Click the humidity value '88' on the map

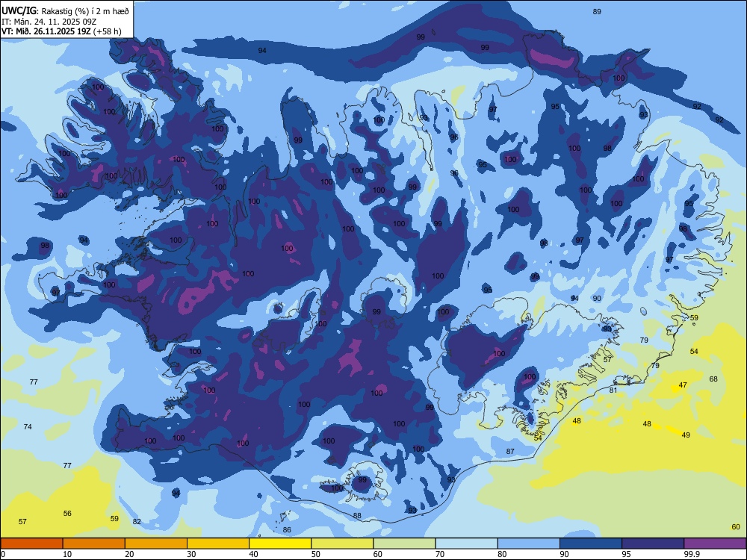[357, 516]
